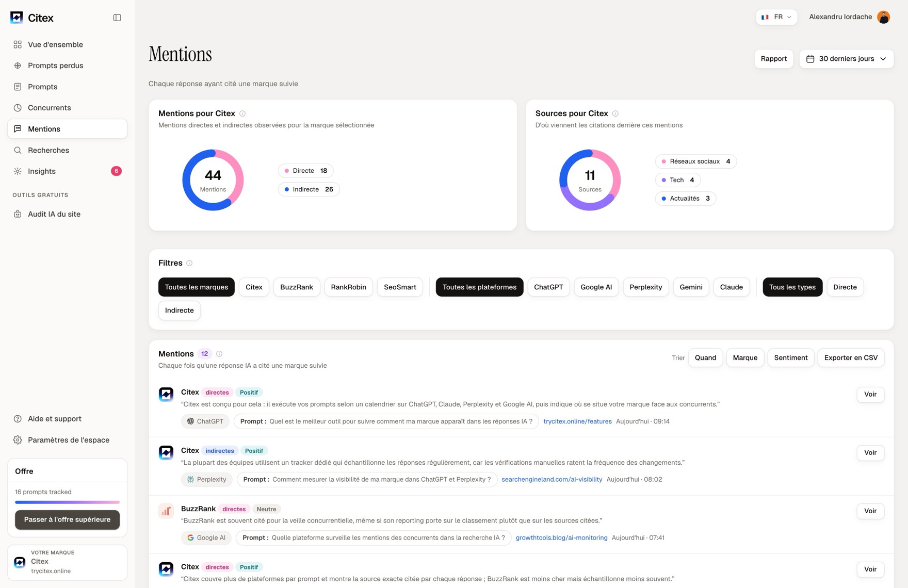Expand the 30 derniers jours date range
The width and height of the screenshot is (908, 588).
point(846,59)
